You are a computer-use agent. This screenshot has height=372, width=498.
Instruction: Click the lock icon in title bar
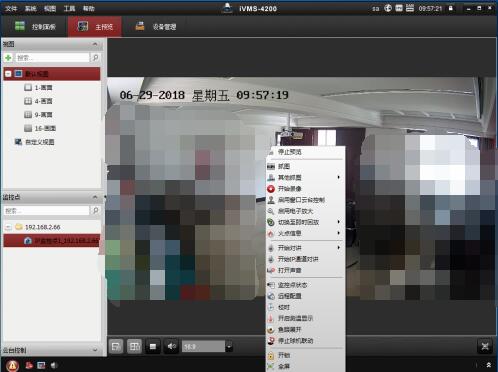(x=451, y=8)
